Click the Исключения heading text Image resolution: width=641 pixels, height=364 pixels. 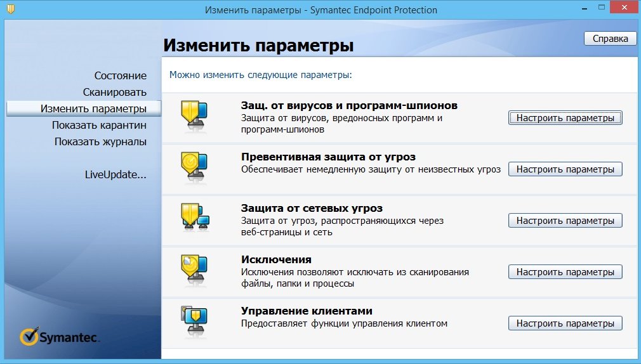coord(276,259)
